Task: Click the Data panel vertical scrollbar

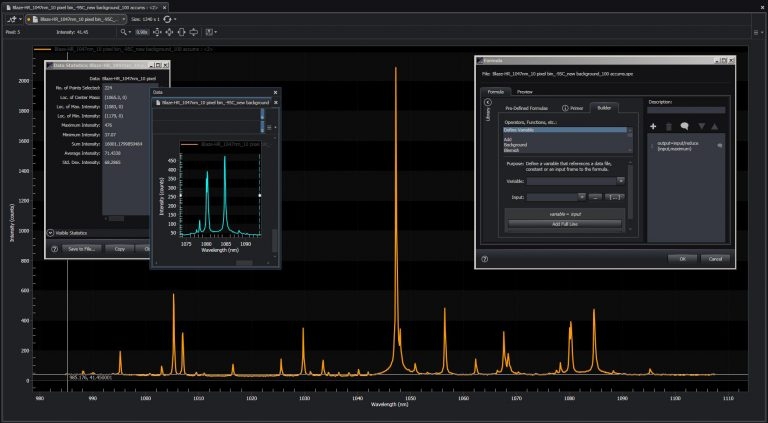Action: tap(275, 241)
